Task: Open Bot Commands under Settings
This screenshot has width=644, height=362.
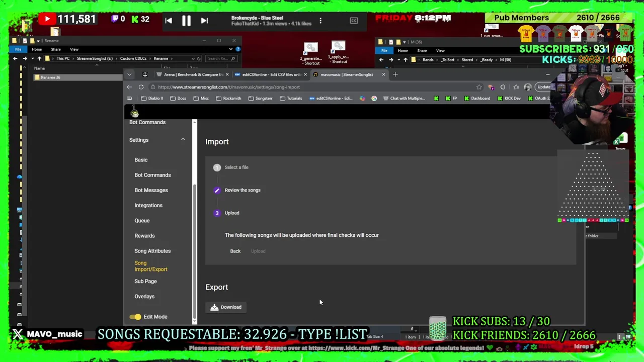Action: (x=152, y=175)
